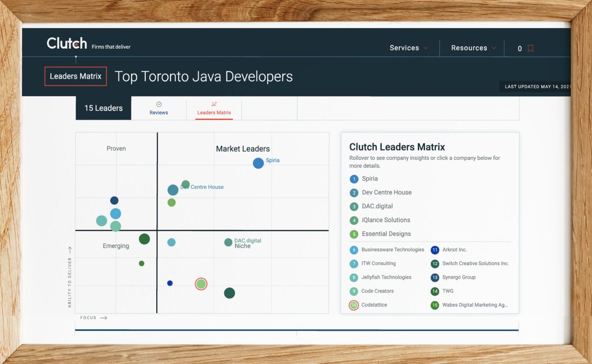Click the Reviews checkmark icon

pos(159,104)
